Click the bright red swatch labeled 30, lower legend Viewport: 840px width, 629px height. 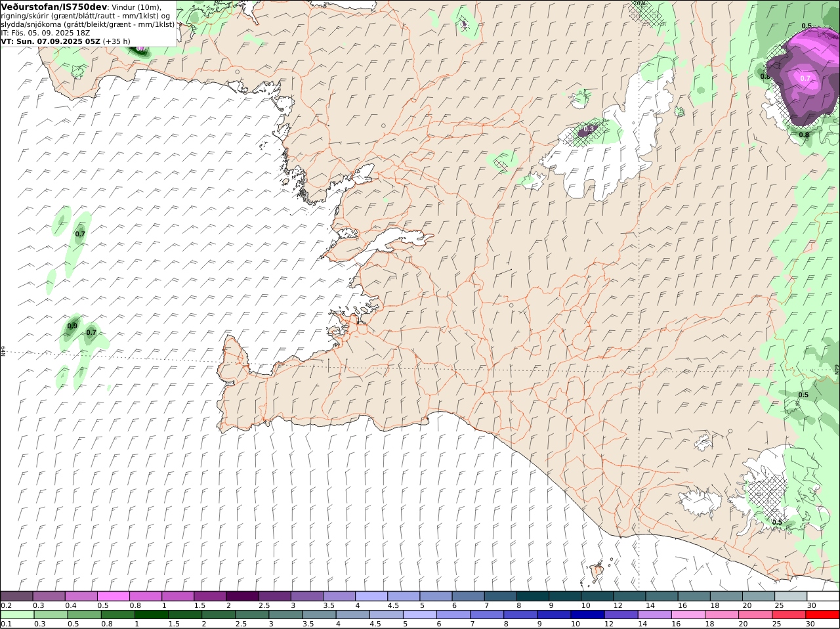(822, 615)
